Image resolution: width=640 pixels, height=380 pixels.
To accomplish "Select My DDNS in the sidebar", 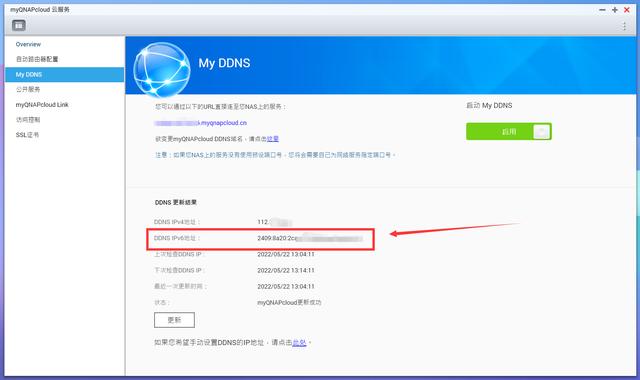I will point(64,75).
